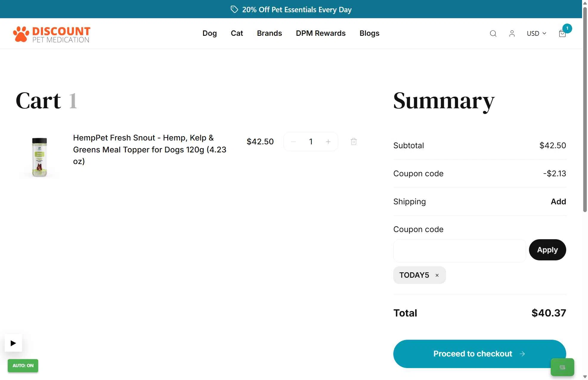The width and height of the screenshot is (588, 380).
Task: Open the shopping cart bag icon
Action: coord(562,33)
